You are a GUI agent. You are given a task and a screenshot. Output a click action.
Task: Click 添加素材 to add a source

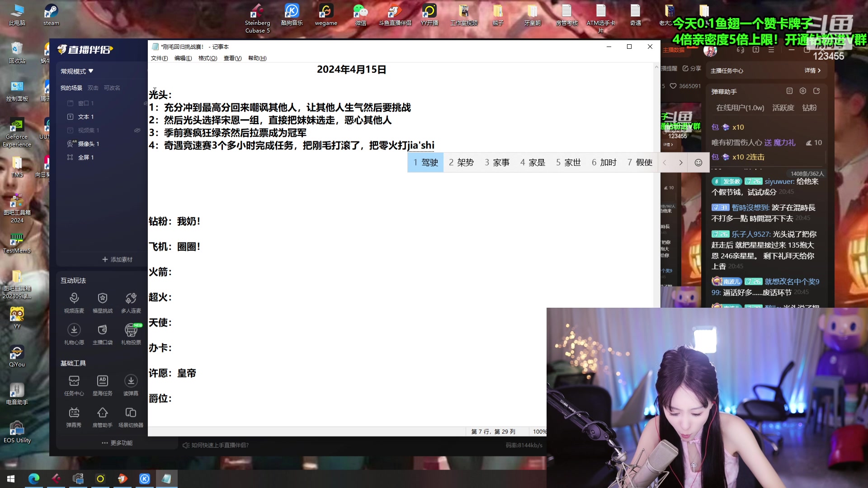tap(118, 259)
